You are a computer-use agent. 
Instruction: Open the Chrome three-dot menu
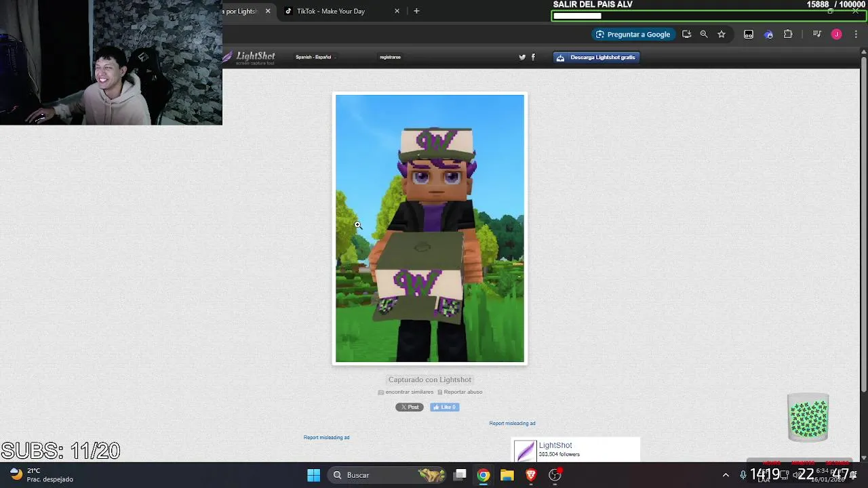click(856, 35)
